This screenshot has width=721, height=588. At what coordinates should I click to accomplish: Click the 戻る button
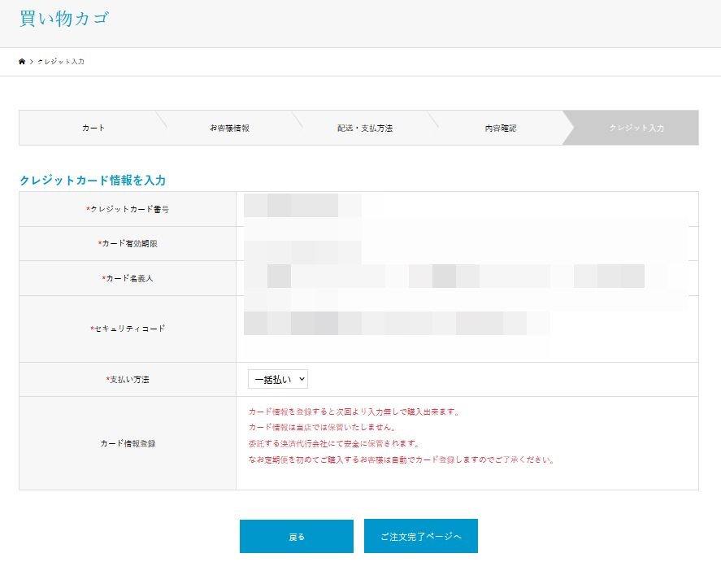pos(297,537)
